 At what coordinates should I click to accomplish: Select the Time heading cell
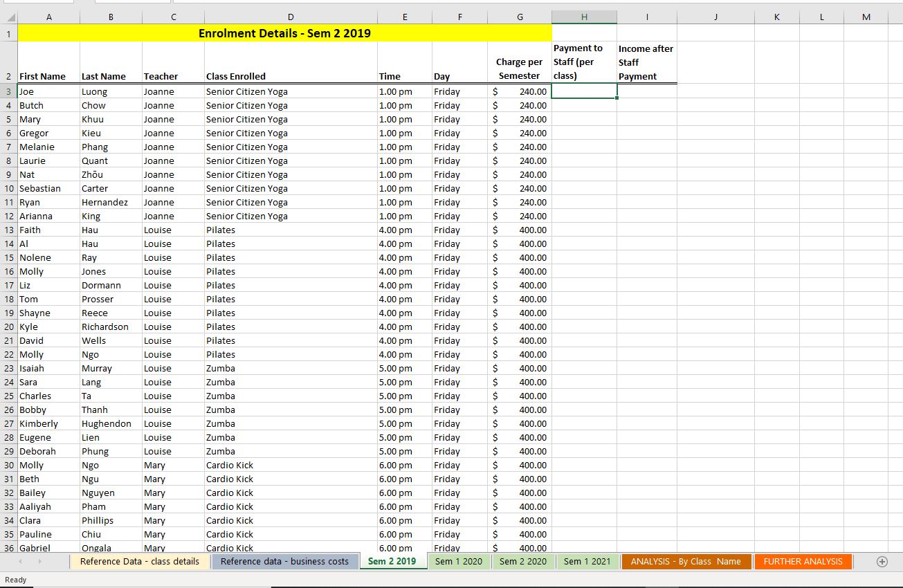405,63
